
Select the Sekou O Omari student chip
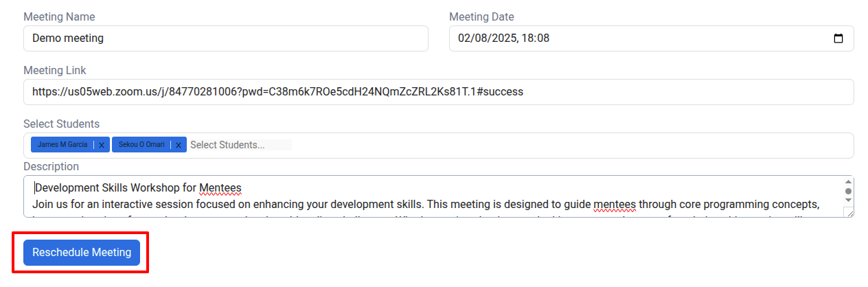[141, 145]
